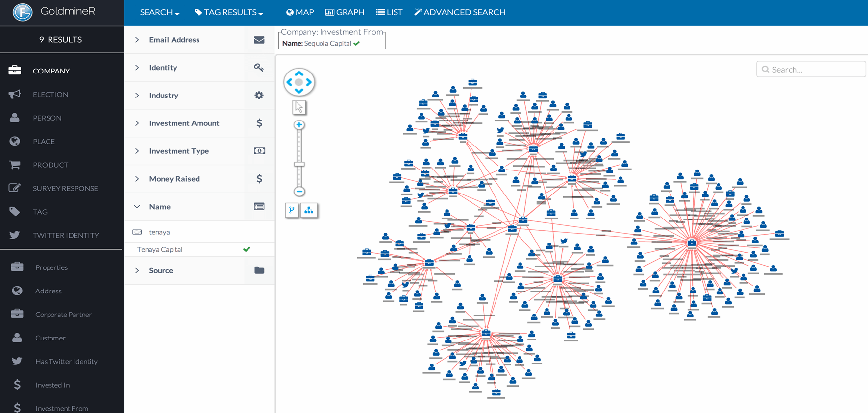Open Advanced Search
868x413 pixels.
[460, 12]
